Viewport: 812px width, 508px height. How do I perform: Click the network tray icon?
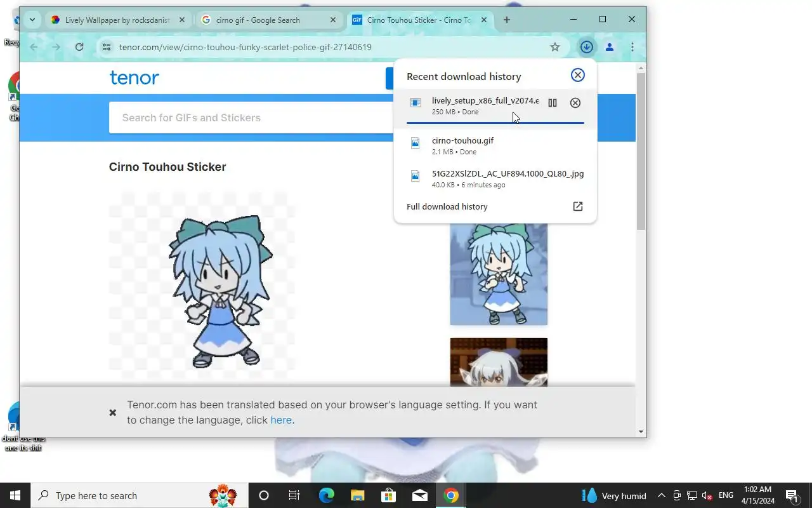(692, 495)
